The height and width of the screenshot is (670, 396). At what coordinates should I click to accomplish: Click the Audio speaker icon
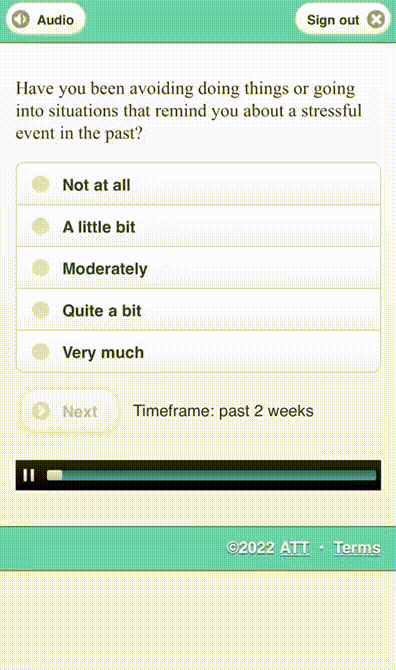(x=21, y=20)
